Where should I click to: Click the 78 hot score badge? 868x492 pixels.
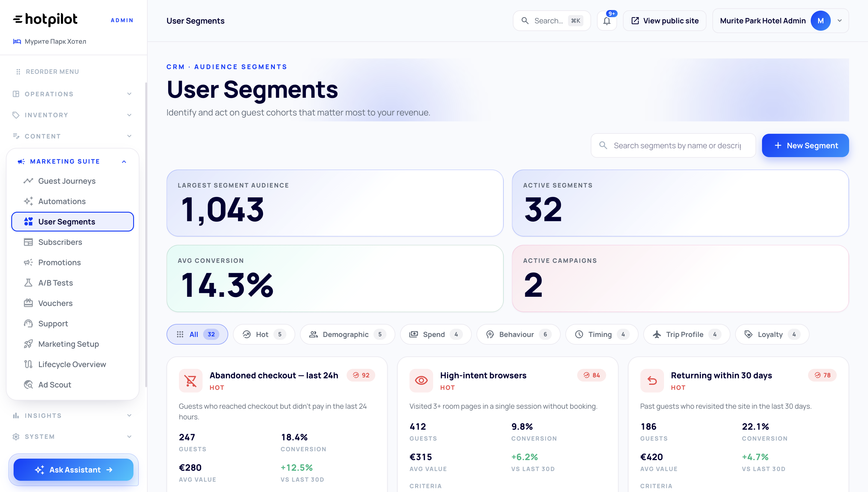pyautogui.click(x=822, y=375)
